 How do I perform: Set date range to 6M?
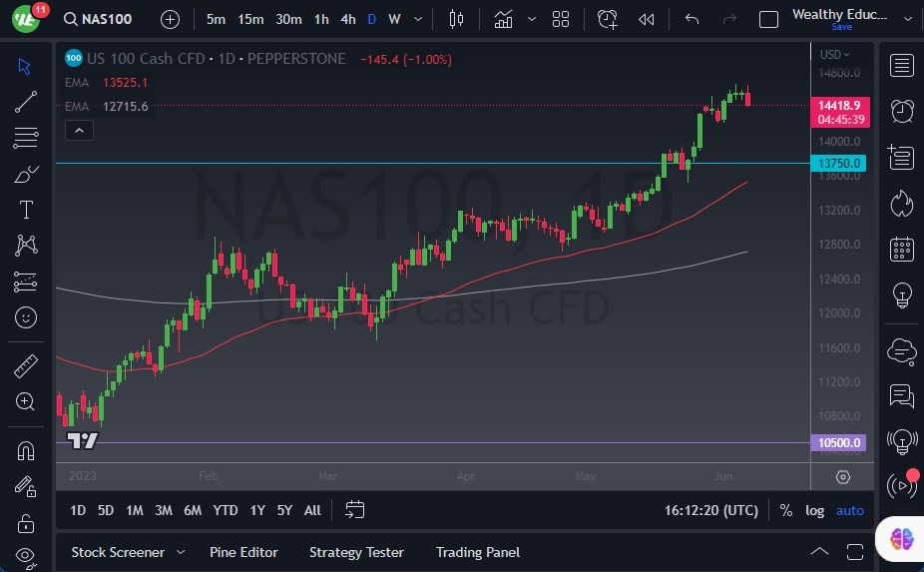pyautogui.click(x=193, y=510)
